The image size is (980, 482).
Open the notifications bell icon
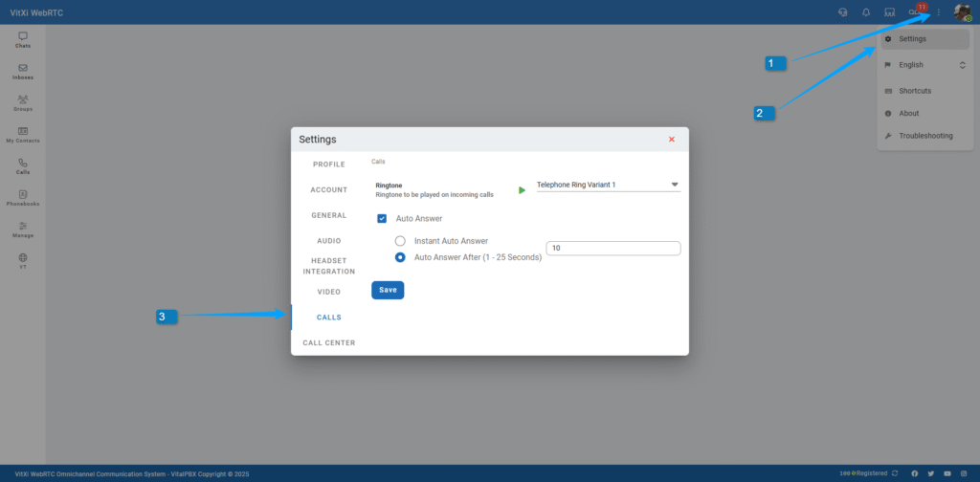[x=866, y=12]
